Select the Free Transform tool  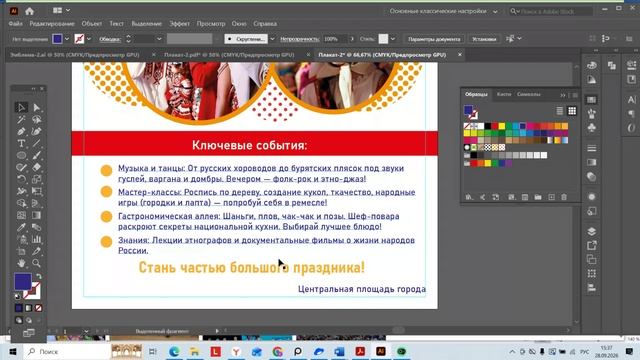37,191
